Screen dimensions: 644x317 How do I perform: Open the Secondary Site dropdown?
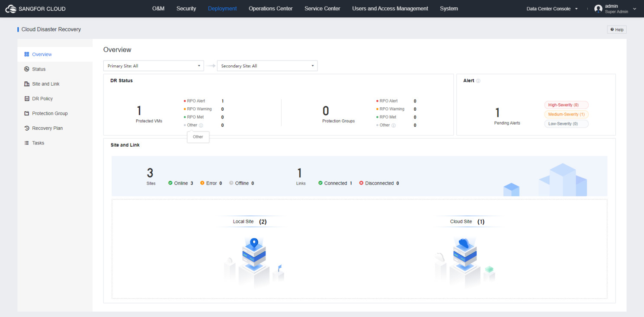[267, 66]
